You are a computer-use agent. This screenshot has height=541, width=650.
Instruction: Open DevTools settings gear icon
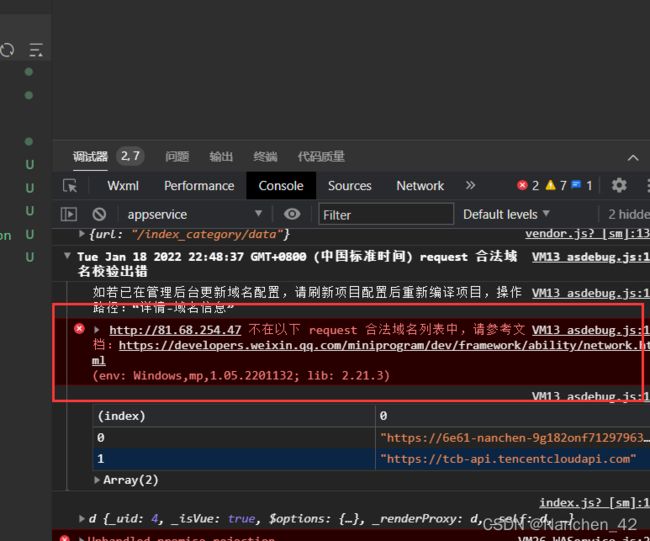(619, 185)
